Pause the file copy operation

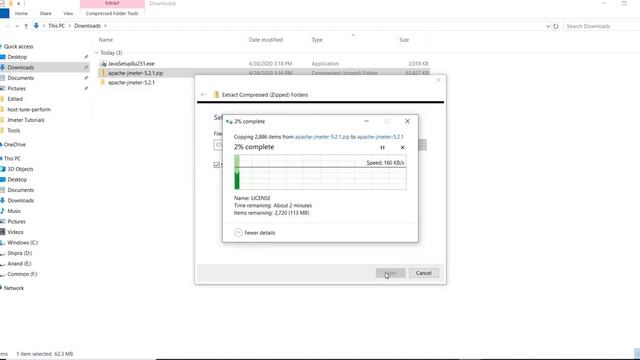coord(382,147)
